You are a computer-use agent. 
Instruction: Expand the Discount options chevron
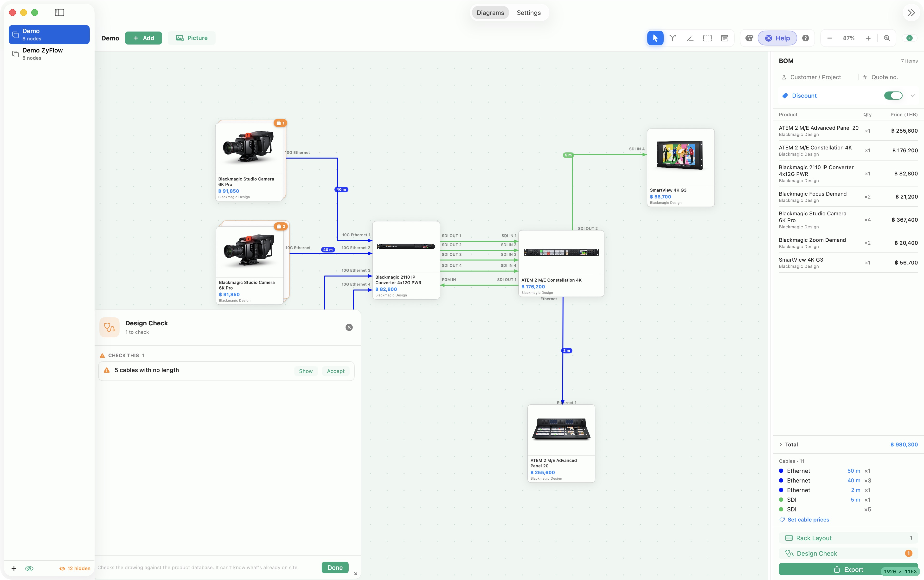pyautogui.click(x=913, y=96)
